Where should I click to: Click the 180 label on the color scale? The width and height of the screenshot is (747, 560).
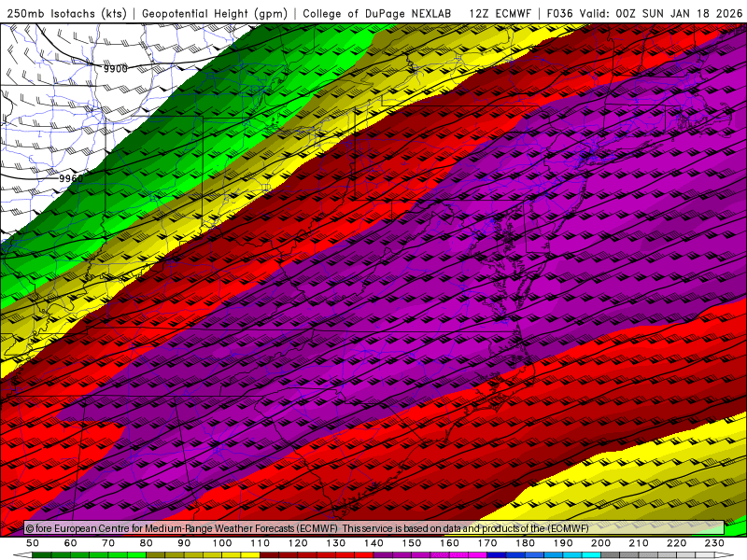(x=525, y=543)
